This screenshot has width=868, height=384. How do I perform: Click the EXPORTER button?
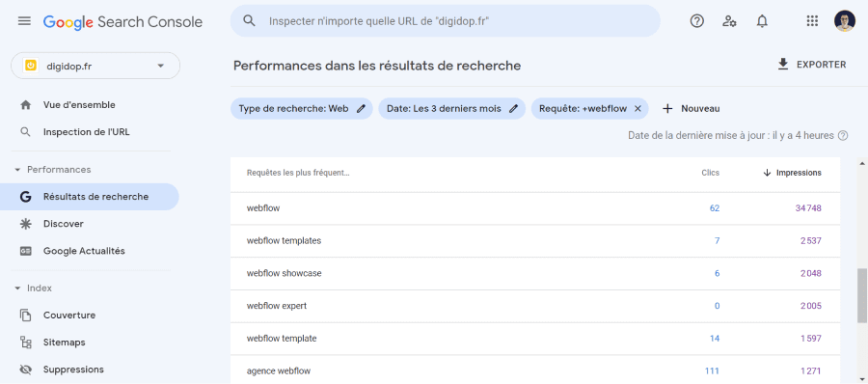tap(811, 65)
